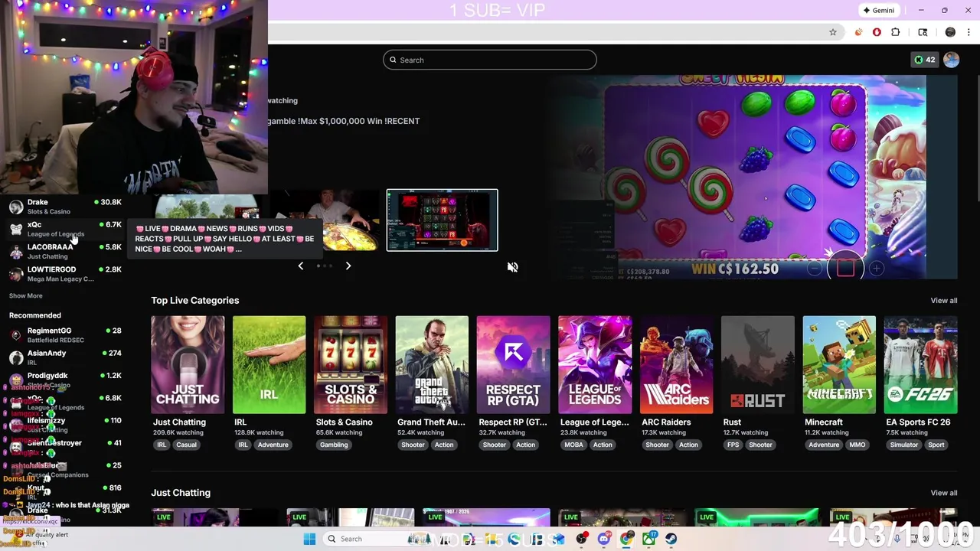
Task: Open Discord from taskbar
Action: (605, 539)
